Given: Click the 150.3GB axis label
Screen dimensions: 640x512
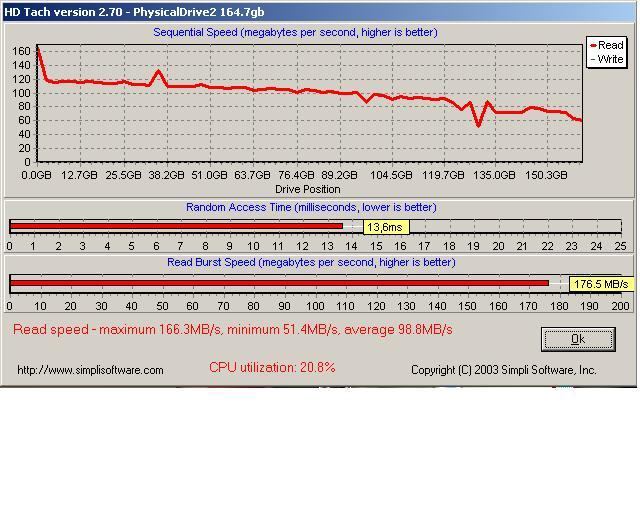Looking at the screenshot, I should coord(546,175).
